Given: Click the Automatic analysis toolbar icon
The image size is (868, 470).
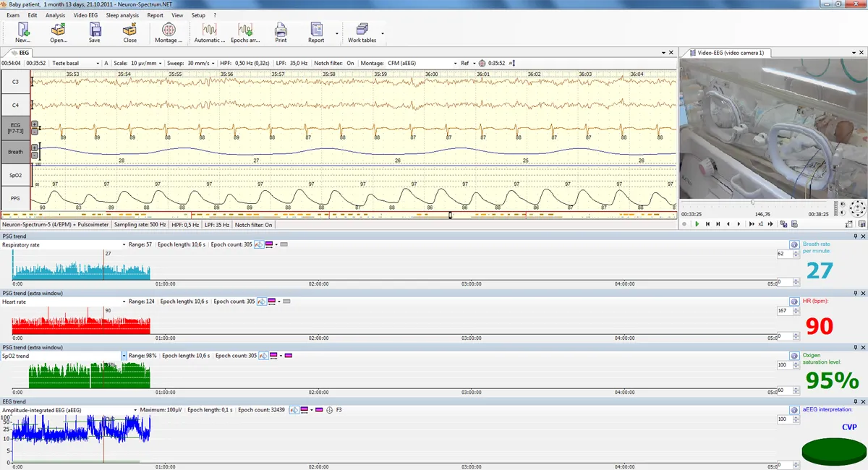Looking at the screenshot, I should click(209, 30).
